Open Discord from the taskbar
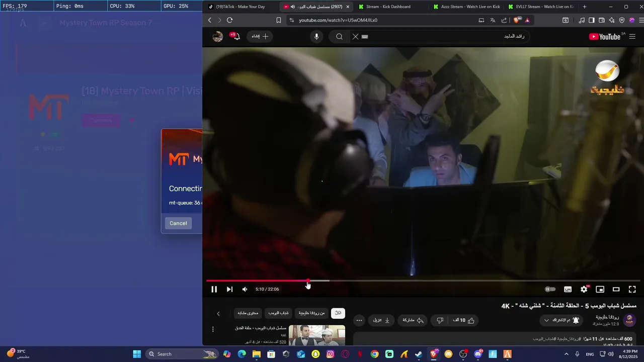Image resolution: width=644 pixels, height=362 pixels. 478,354
